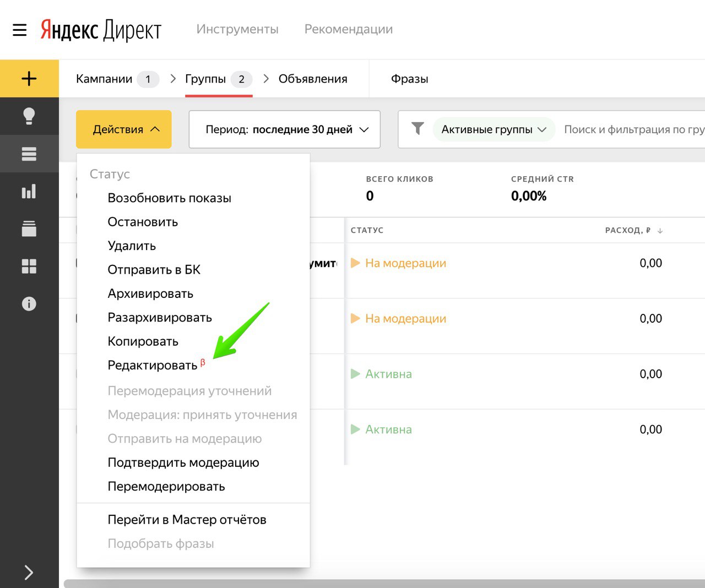Click the funnel filter icon
Viewport: 705px width, 588px height.
(x=418, y=129)
